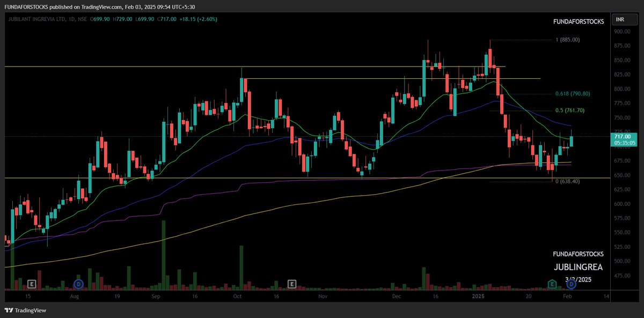Viewport: 644px width, 318px height.
Task: Click dividend marker D near Aug
Action: click(79, 283)
